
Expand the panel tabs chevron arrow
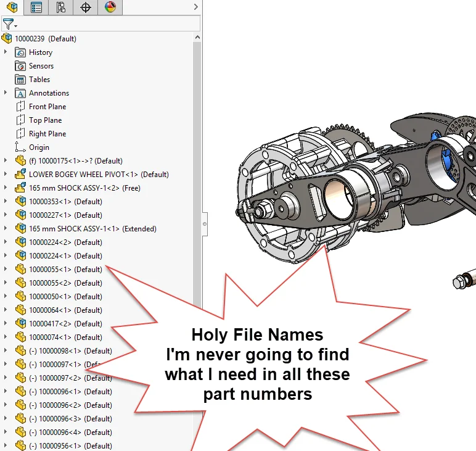tap(196, 7)
